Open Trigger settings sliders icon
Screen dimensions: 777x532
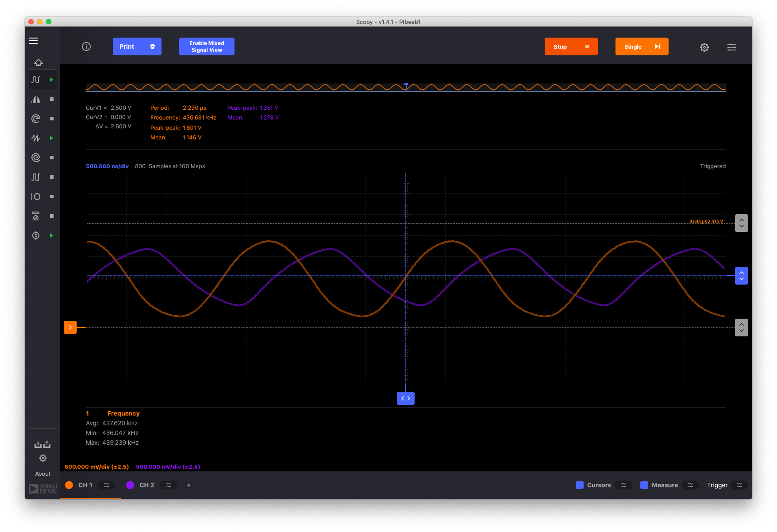click(x=739, y=485)
